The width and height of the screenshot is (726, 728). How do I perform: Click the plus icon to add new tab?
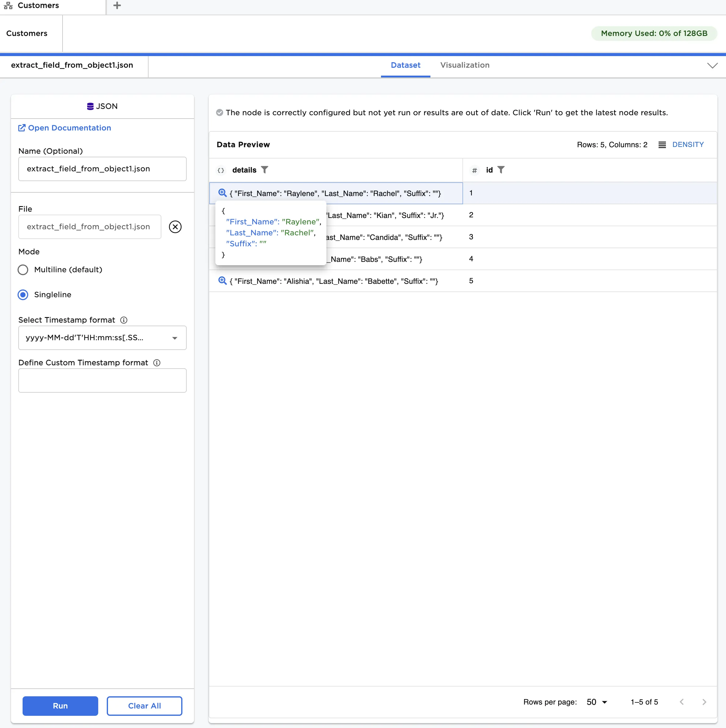(x=117, y=6)
